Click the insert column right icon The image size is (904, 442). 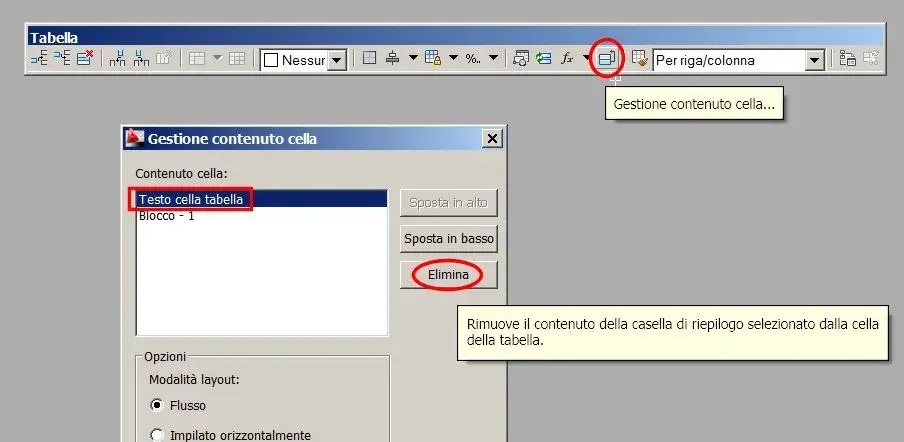tap(141, 58)
